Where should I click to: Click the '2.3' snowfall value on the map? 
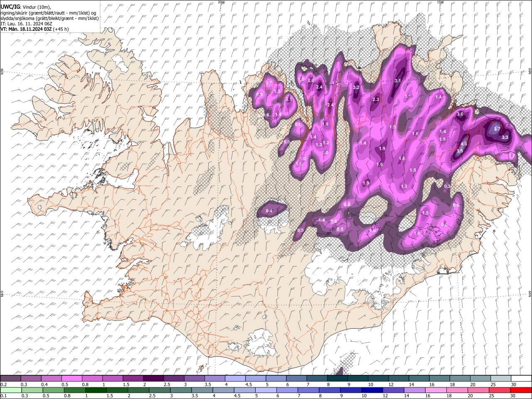click(376, 100)
